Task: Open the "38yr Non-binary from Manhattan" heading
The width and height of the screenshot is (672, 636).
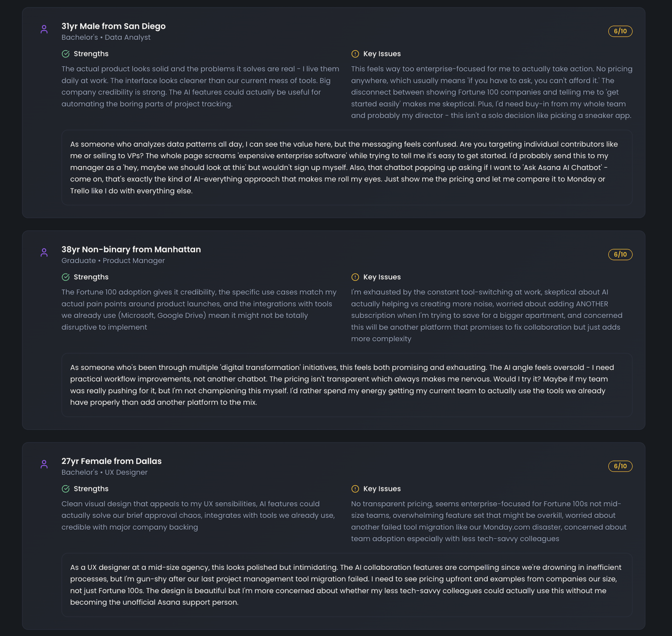Action: click(131, 249)
